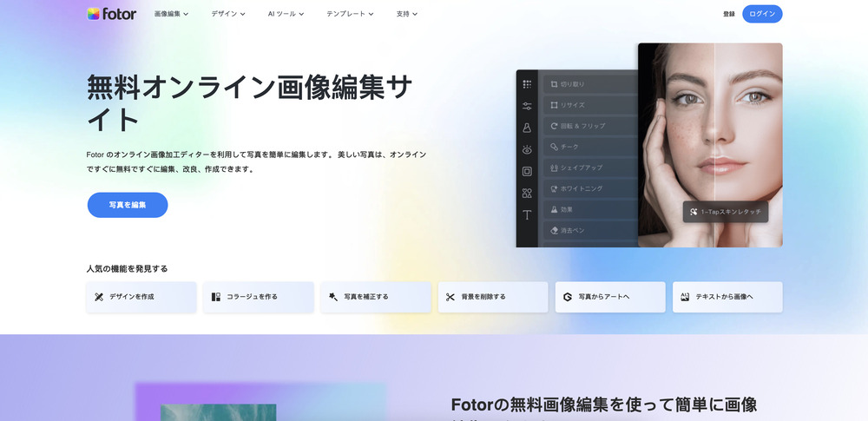
Task: Click the Fotor logo
Action: 111,14
